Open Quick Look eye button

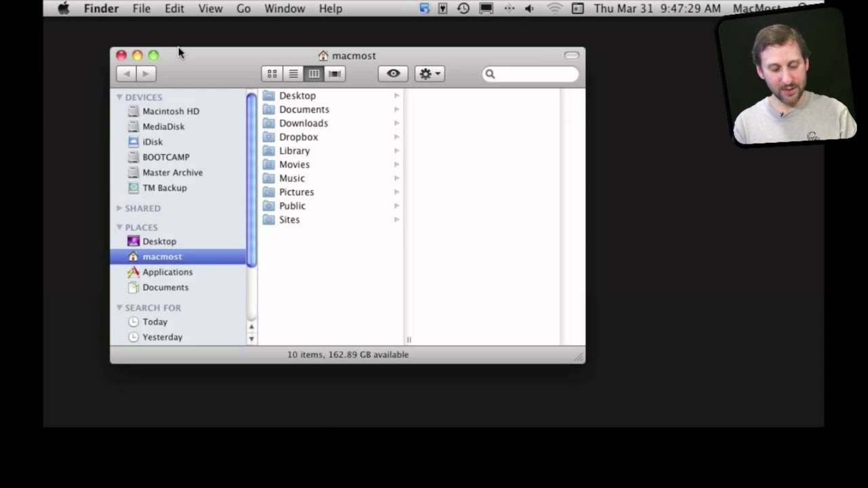coord(393,74)
